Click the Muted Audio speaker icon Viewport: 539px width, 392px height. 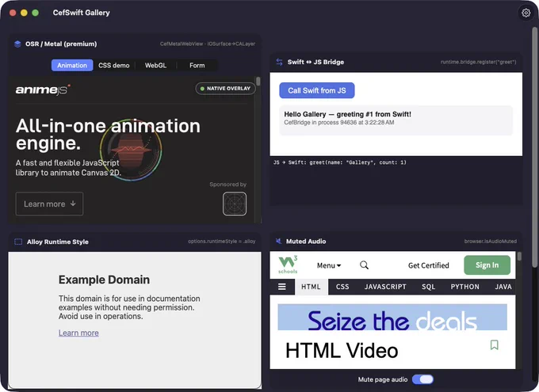(279, 242)
